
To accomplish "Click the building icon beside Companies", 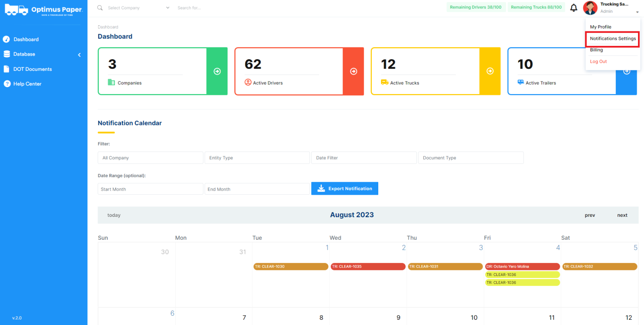I will click(111, 82).
